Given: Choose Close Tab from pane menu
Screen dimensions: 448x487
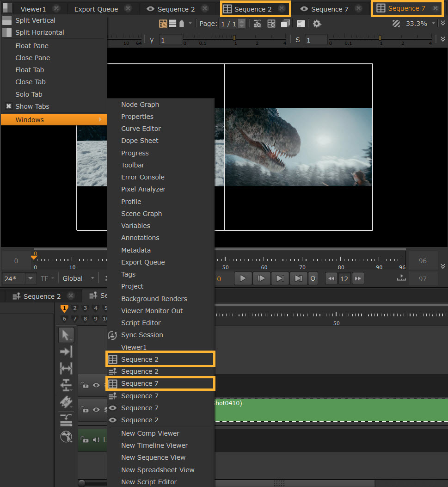Looking at the screenshot, I should pyautogui.click(x=31, y=82).
